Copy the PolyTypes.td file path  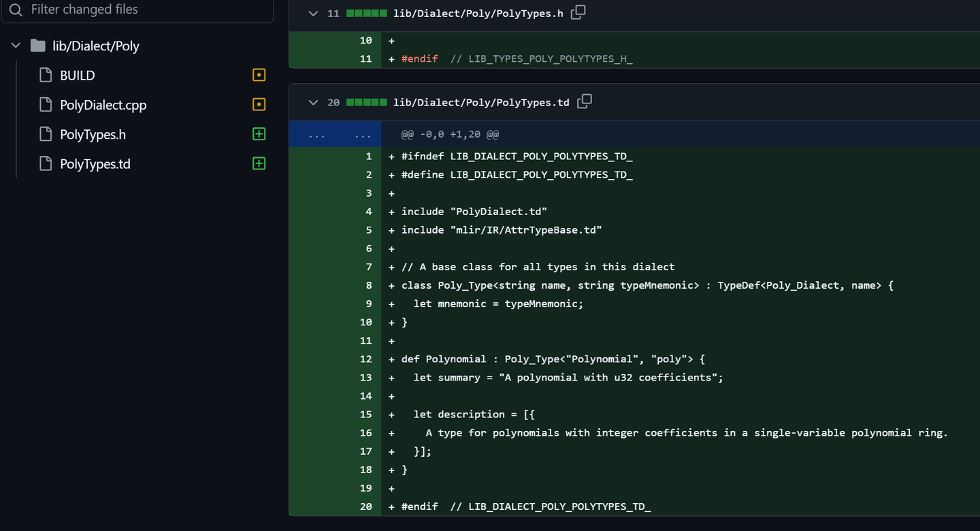click(x=584, y=101)
